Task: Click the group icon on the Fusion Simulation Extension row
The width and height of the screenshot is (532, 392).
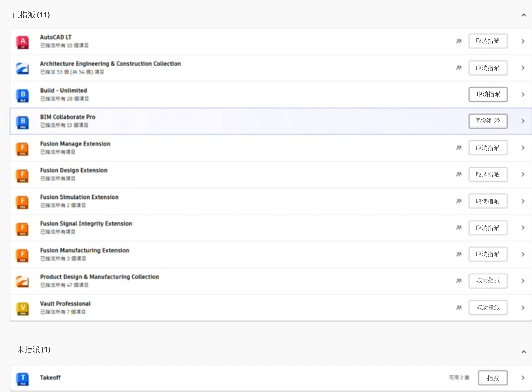Action: [459, 201]
